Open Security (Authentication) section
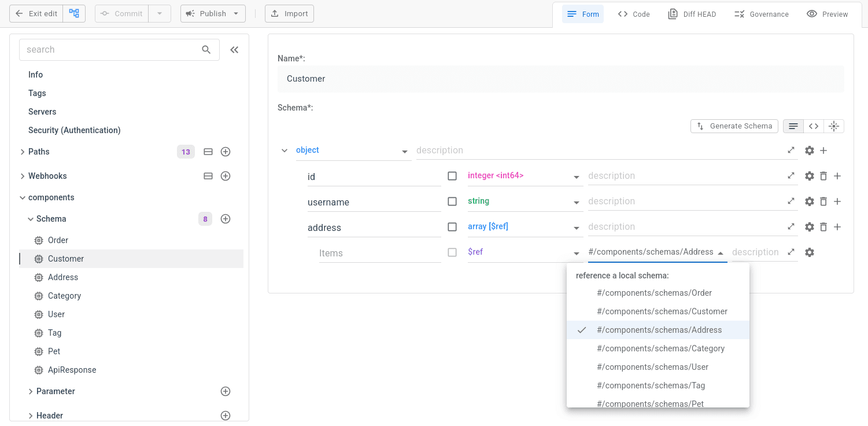868x426 pixels. point(75,130)
